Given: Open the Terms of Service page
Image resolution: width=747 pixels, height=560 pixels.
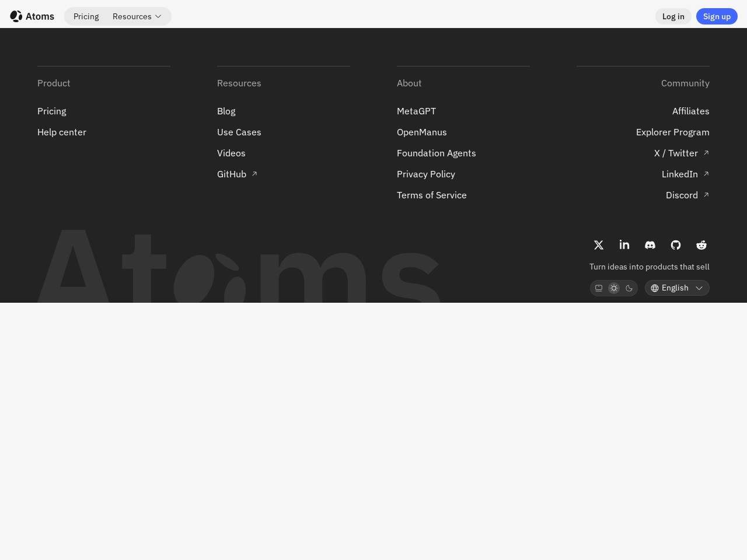Looking at the screenshot, I should pyautogui.click(x=432, y=195).
